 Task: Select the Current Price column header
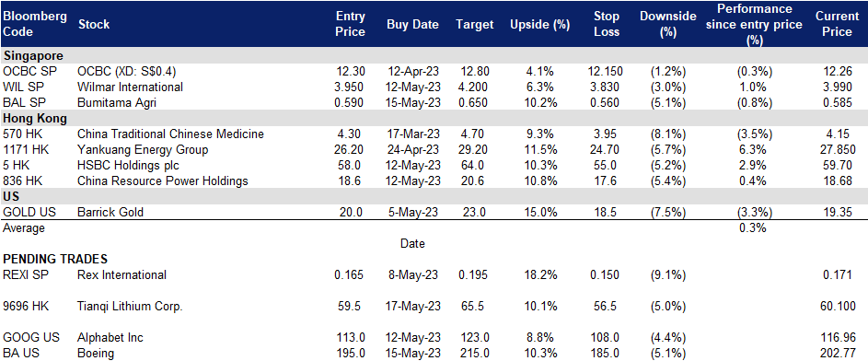point(837,24)
